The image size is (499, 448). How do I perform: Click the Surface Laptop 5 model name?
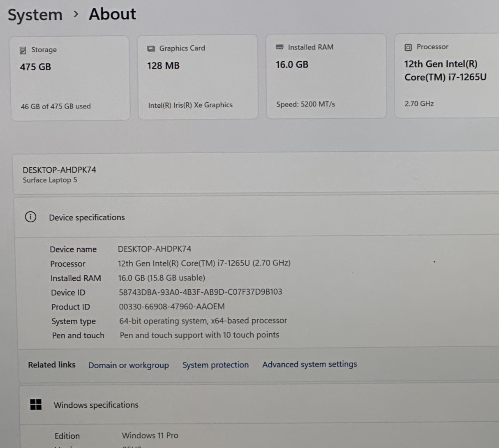pos(50,180)
